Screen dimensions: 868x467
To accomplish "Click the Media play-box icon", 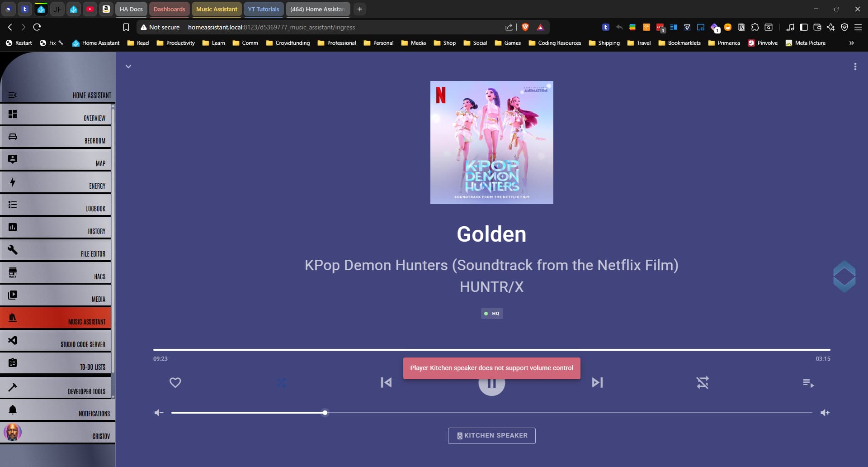I will click(13, 295).
